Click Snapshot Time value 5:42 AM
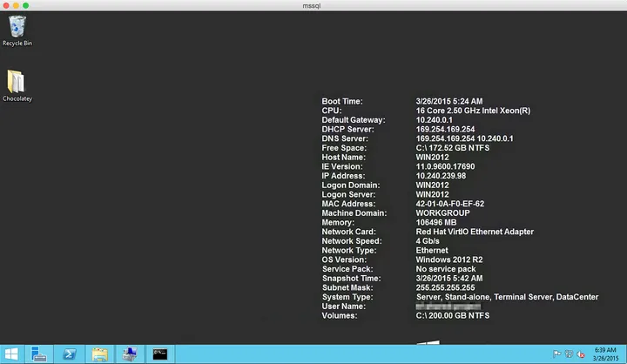 449,279
